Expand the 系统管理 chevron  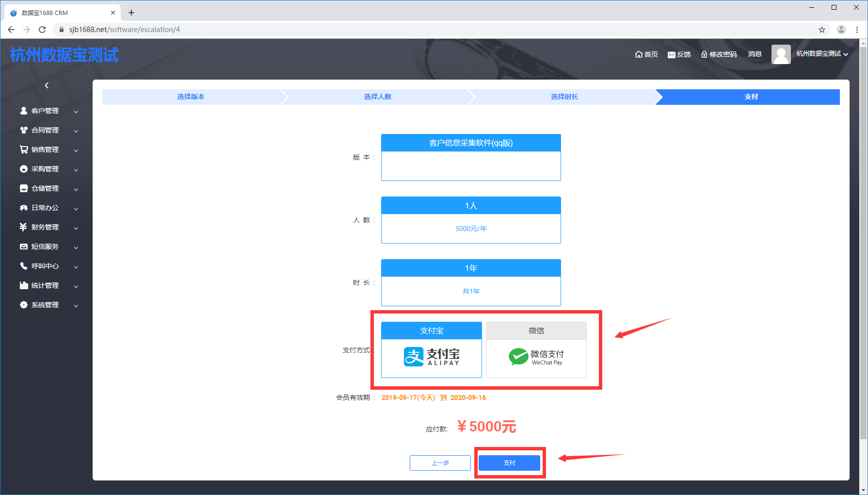tap(76, 306)
